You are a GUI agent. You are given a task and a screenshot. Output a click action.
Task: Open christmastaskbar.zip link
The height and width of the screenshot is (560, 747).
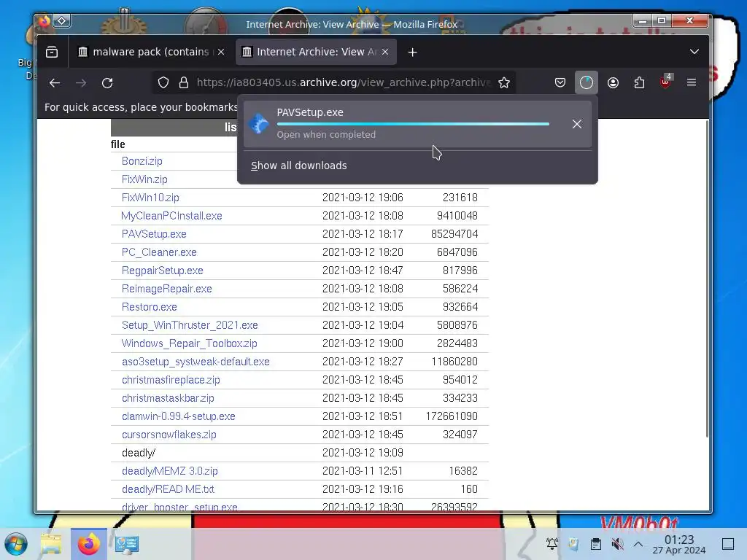169,398
